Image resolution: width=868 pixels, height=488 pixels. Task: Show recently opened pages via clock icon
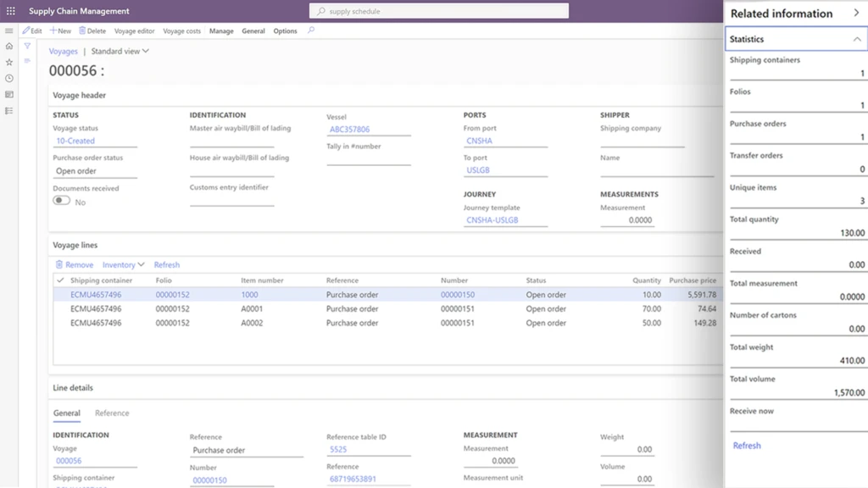[x=8, y=78]
